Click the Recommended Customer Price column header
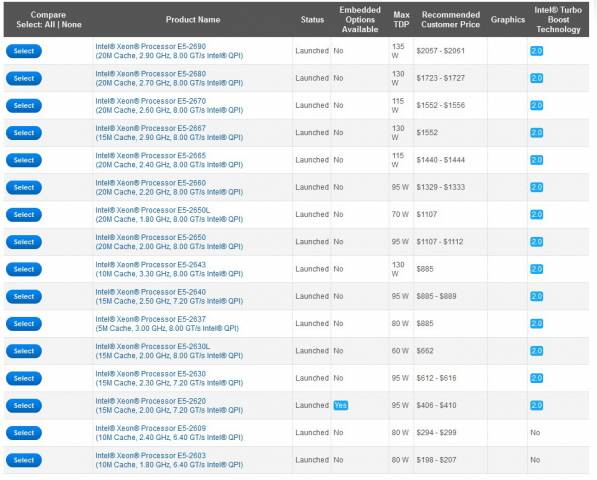The image size is (597, 480). 450,19
